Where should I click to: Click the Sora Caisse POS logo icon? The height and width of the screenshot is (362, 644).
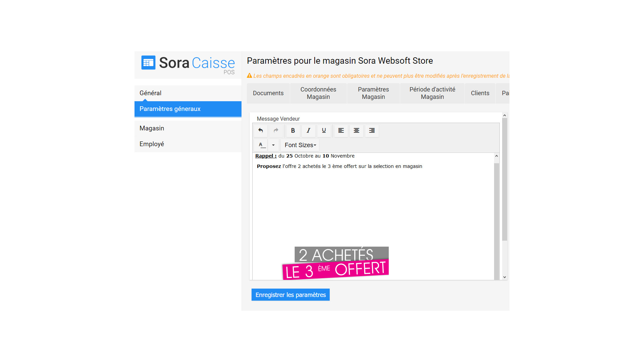148,63
